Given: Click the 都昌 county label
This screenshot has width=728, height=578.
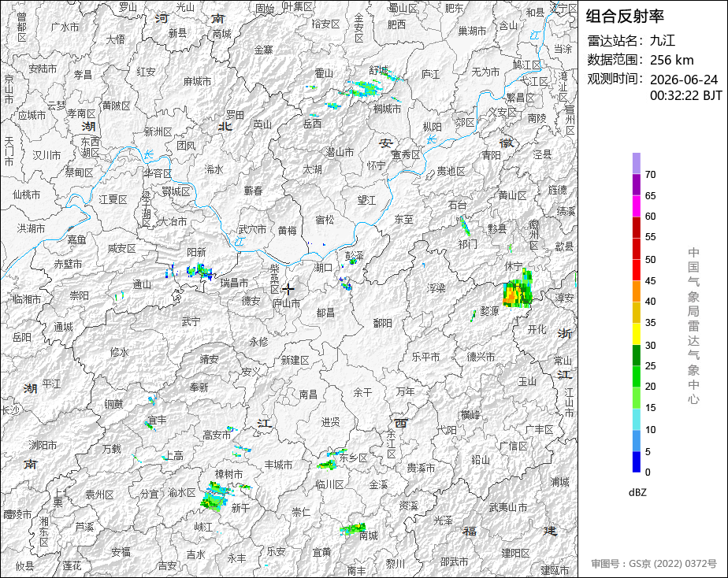Looking at the screenshot, I should click(325, 313).
